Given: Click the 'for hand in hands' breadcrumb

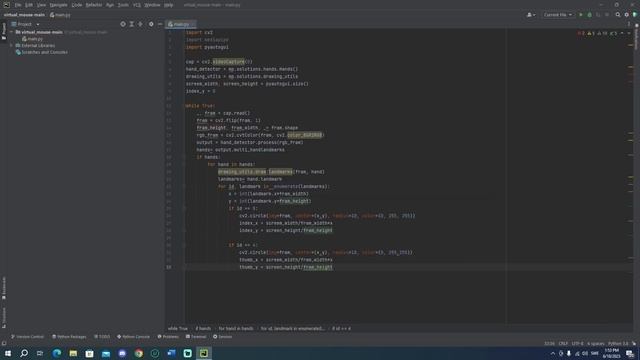Looking at the screenshot, I should coord(236,328).
